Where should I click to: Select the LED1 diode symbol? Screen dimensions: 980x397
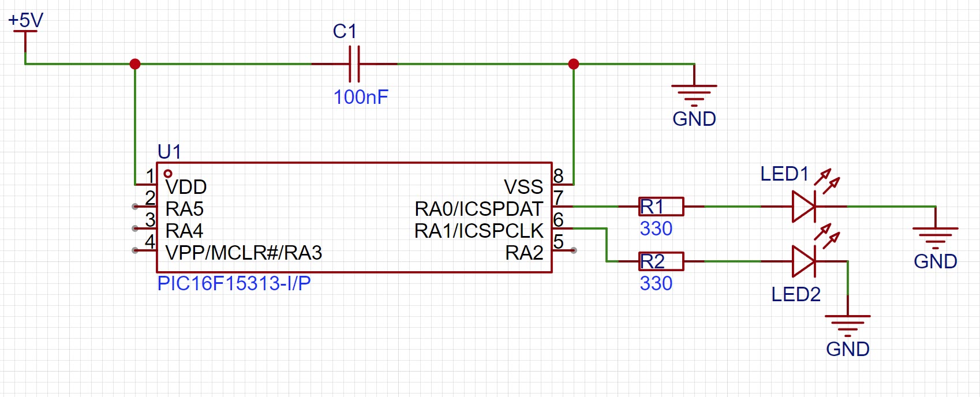805,206
